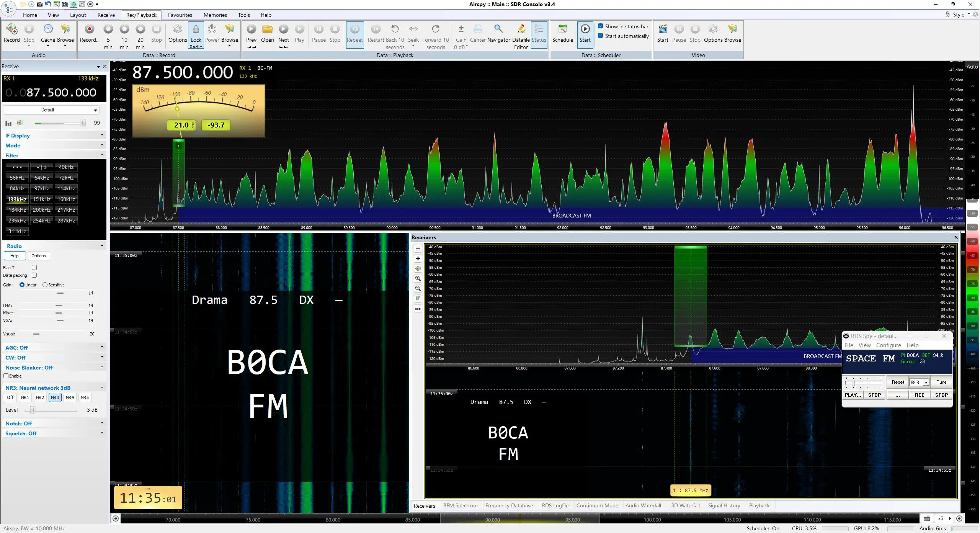Mute audio with the speaker icon
This screenshot has width=980, height=533.
point(20,123)
